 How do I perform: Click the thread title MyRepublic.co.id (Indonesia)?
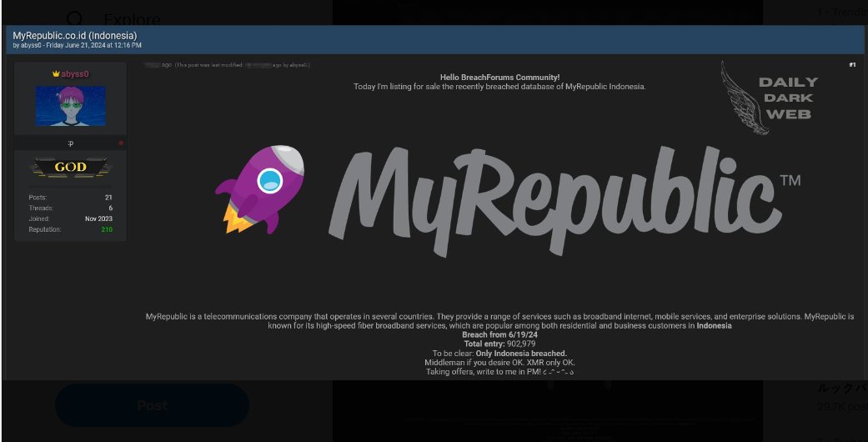(x=75, y=36)
